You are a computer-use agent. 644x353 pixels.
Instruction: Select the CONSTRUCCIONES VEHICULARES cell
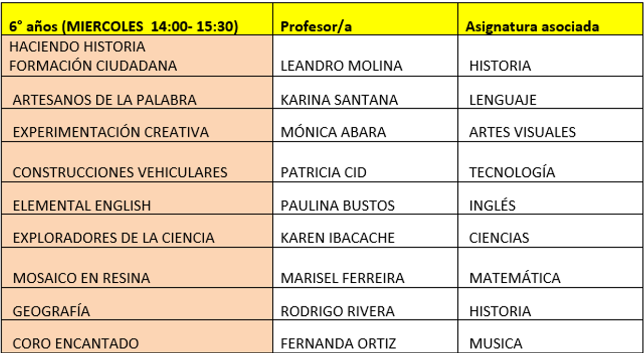(120, 172)
